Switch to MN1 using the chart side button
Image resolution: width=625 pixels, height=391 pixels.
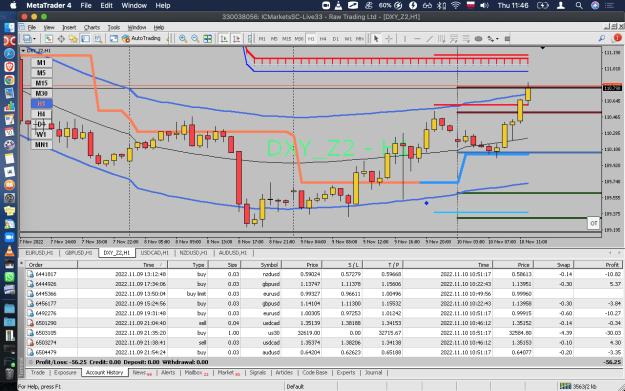click(x=41, y=145)
